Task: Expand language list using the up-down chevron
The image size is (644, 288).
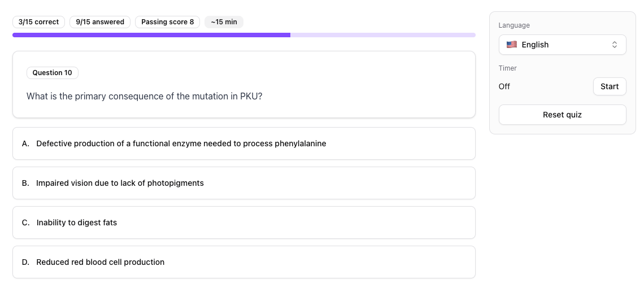Action: [x=615, y=45]
